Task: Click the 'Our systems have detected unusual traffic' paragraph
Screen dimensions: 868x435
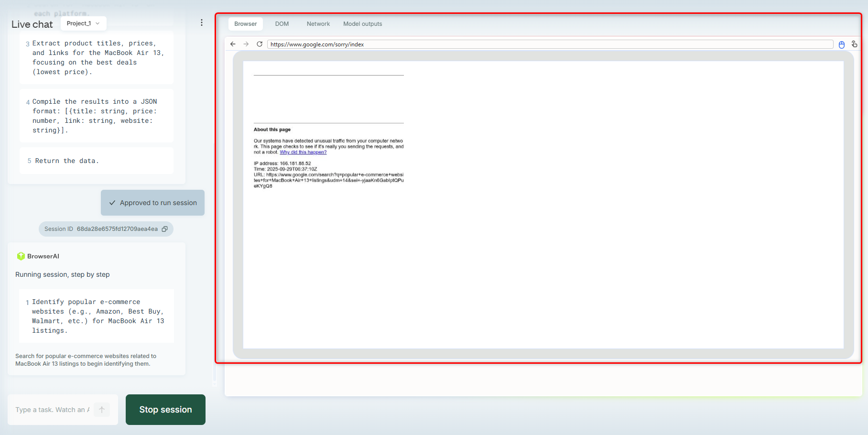Action: point(328,147)
